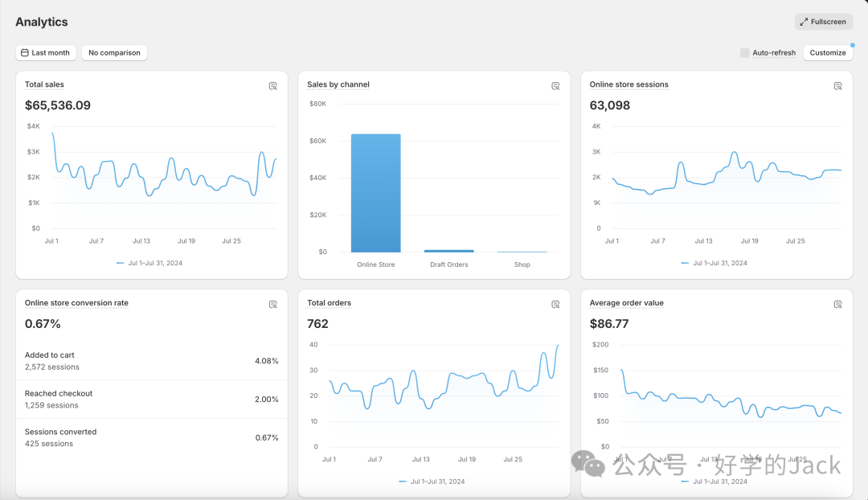
Task: Click the $65,536.09 total sales value
Action: [x=58, y=105]
